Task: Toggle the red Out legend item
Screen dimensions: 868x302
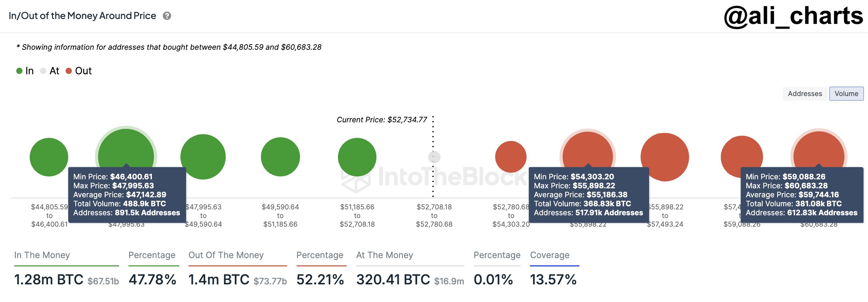Action: (x=79, y=71)
